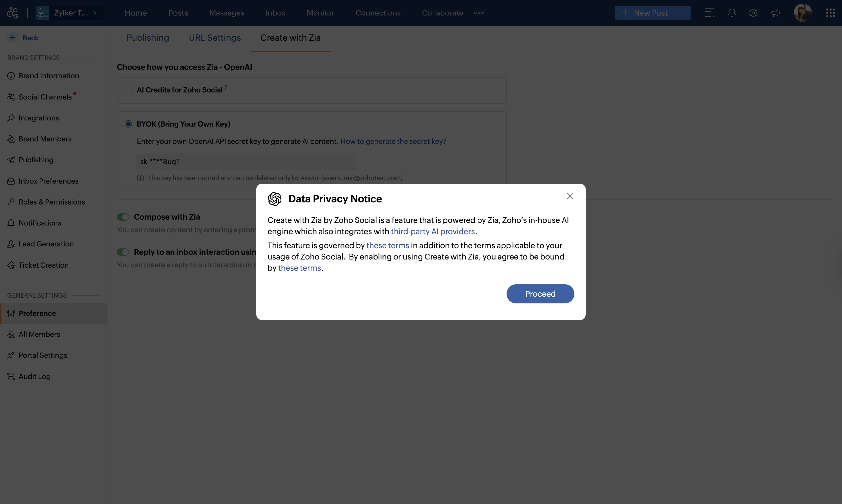The height and width of the screenshot is (504, 842).
Task: Open Roles & Permissions in sidebar
Action: [52, 202]
